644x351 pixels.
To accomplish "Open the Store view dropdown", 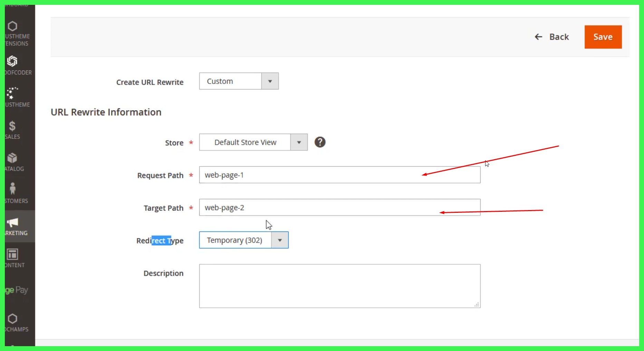I will tap(299, 142).
